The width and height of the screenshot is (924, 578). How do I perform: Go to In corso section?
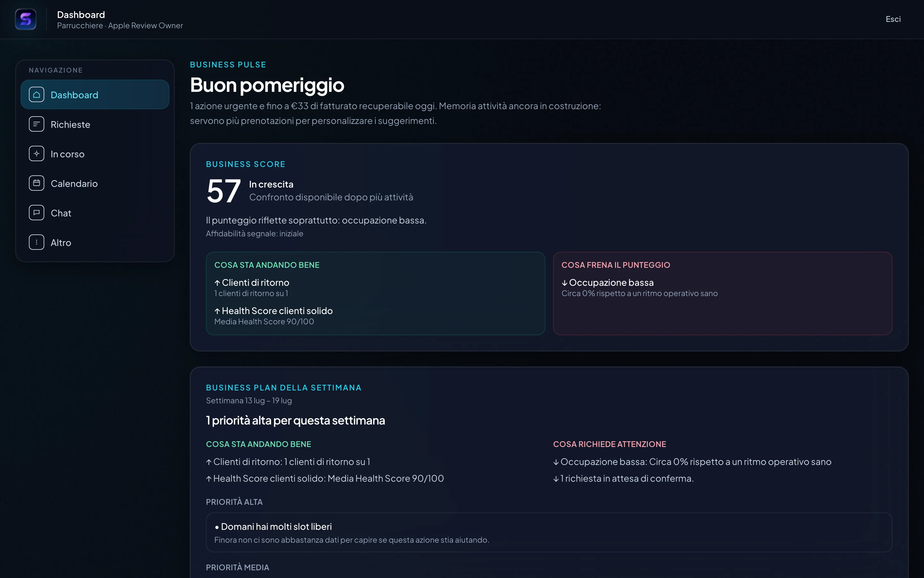coord(95,154)
